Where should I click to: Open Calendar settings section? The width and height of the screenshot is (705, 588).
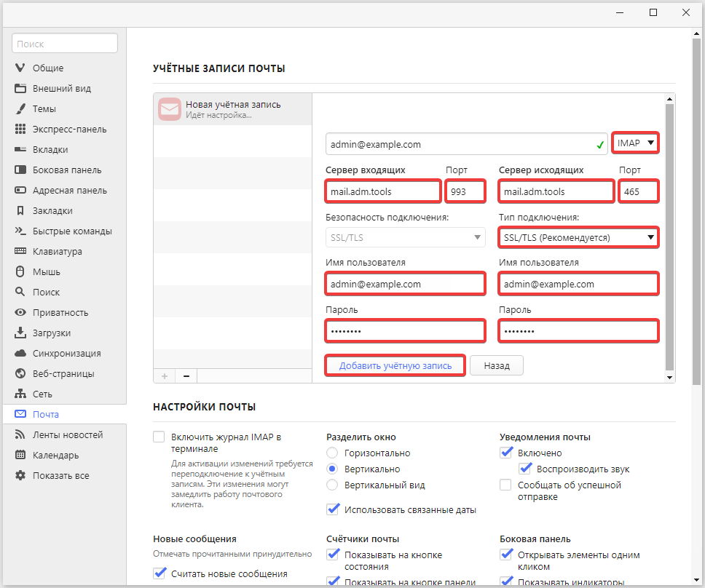55,456
